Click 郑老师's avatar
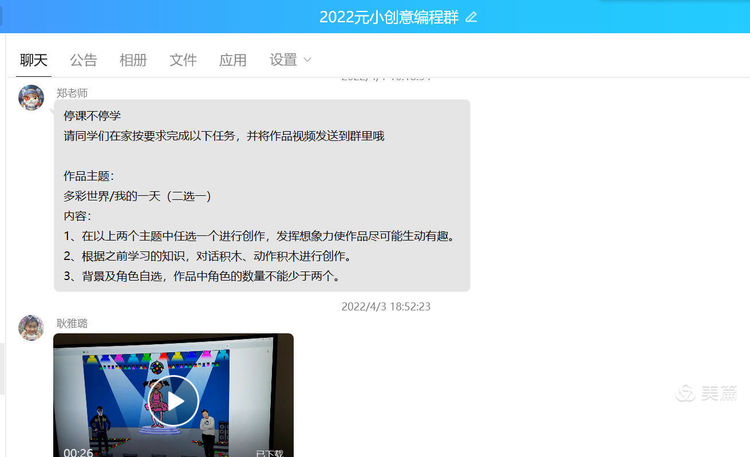Image resolution: width=750 pixels, height=457 pixels. tap(31, 98)
